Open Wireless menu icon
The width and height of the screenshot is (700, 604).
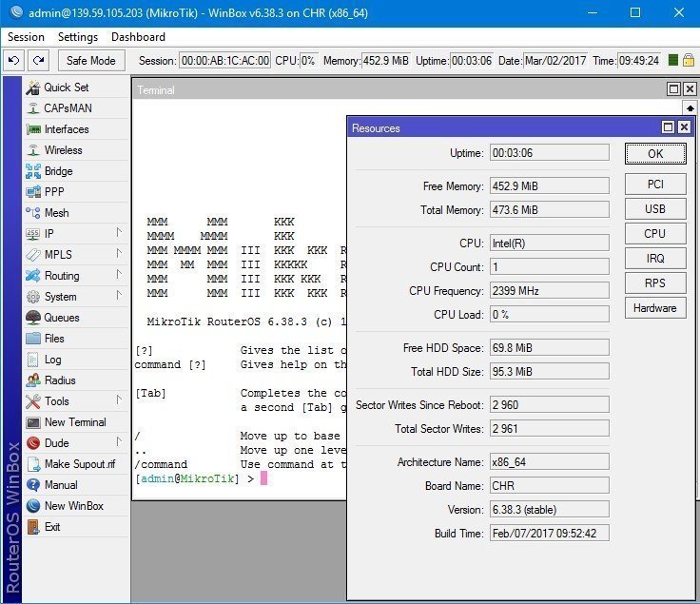[x=33, y=150]
